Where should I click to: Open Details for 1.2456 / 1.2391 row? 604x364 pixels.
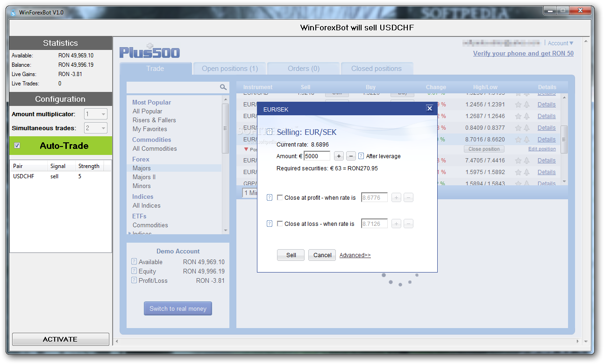pyautogui.click(x=547, y=105)
